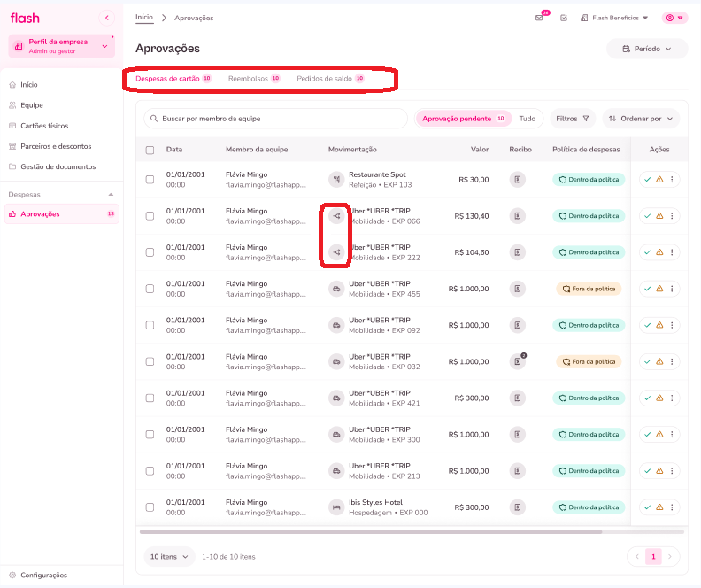Focus the Buscar por membro da equipe field
The width and height of the screenshot is (701, 588).
click(275, 119)
